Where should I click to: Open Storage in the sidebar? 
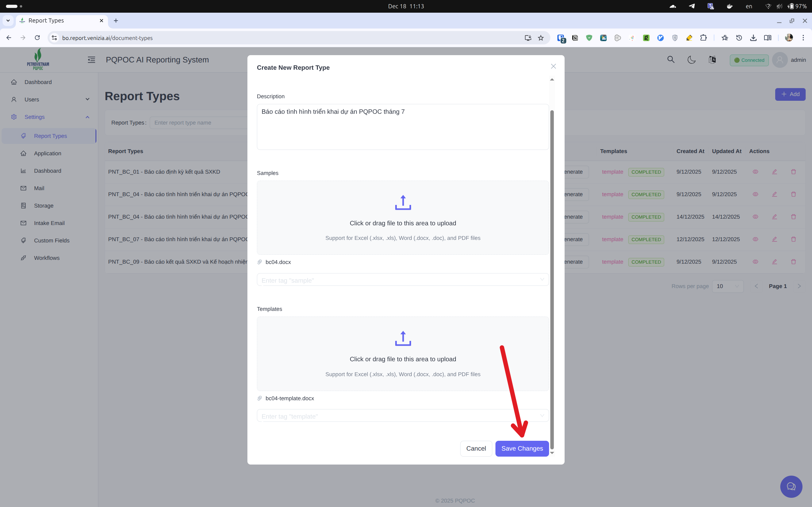[x=44, y=205]
